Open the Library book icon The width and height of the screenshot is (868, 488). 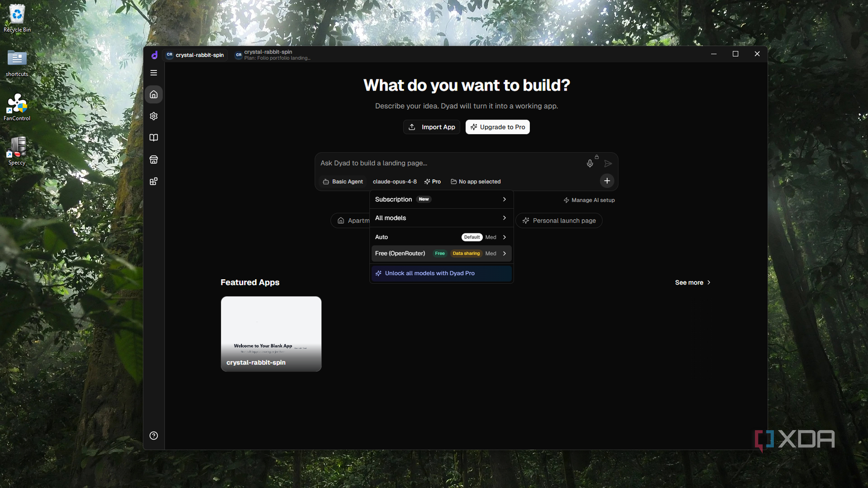point(154,138)
